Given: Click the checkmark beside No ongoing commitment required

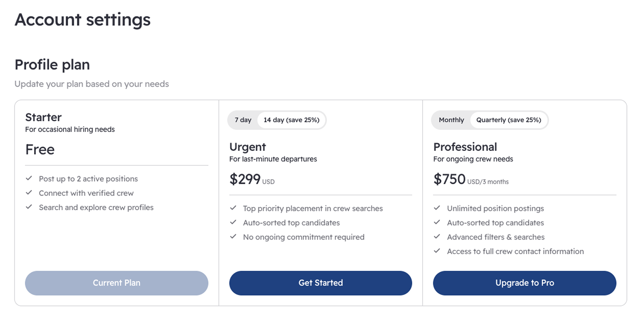Looking at the screenshot, I should (233, 237).
